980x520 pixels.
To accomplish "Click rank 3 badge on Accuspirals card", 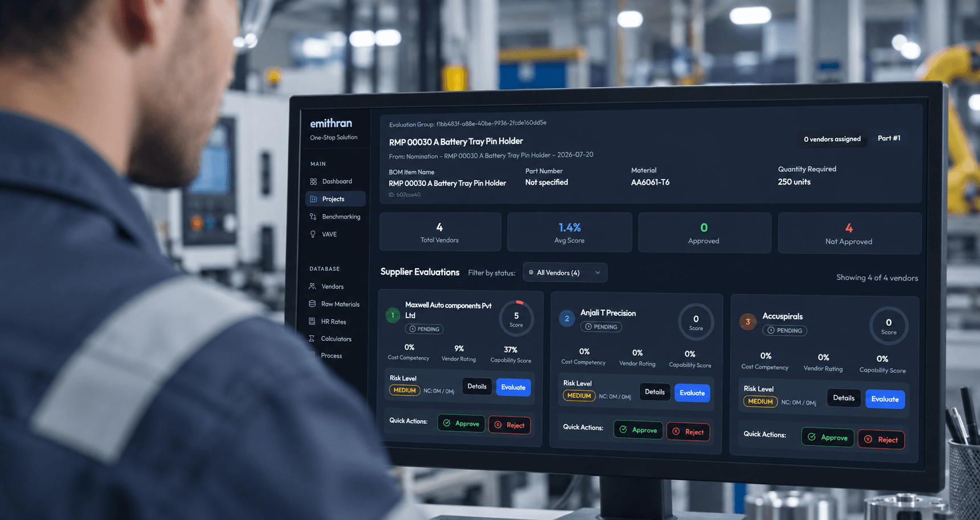I will [x=748, y=322].
